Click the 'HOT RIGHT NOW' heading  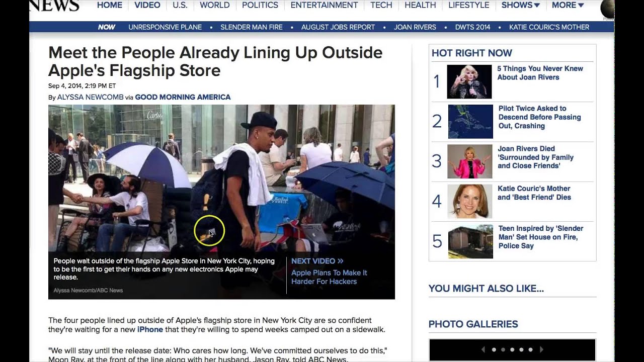point(472,53)
